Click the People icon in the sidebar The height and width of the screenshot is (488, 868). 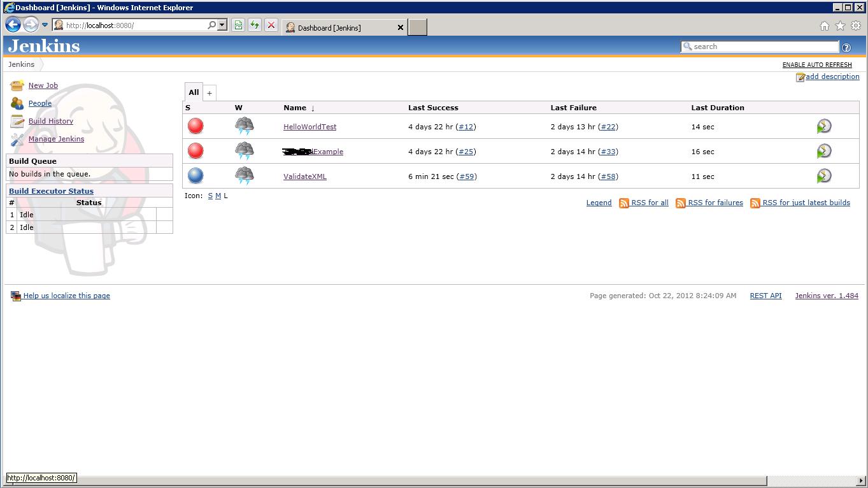pos(17,103)
